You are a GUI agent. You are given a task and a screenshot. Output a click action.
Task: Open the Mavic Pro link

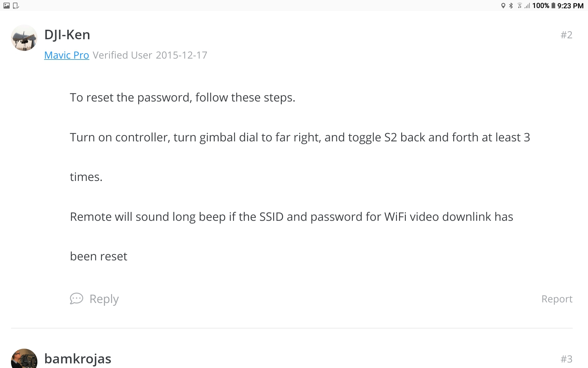click(x=66, y=55)
